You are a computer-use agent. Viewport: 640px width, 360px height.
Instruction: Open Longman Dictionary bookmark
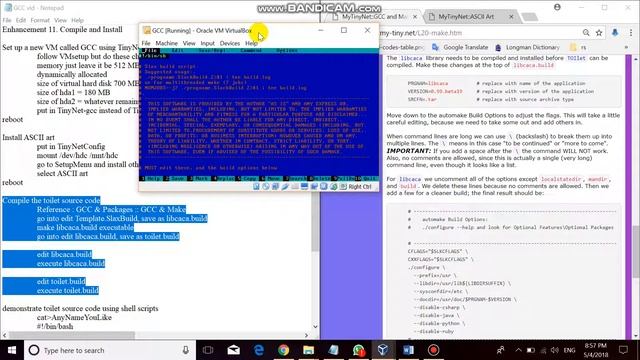527,47
